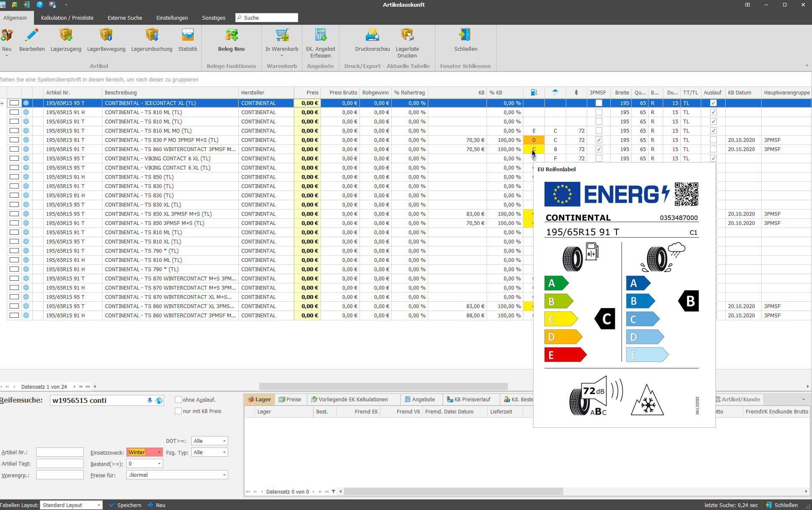Viewport: 812px width, 510px height.
Task: Open the Fzg. Typ dropdown
Action: (224, 452)
